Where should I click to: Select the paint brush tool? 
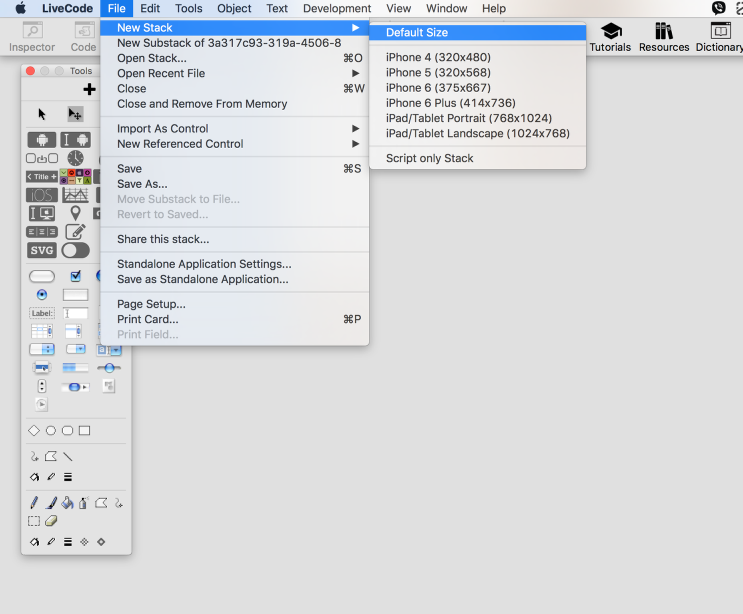coord(51,503)
